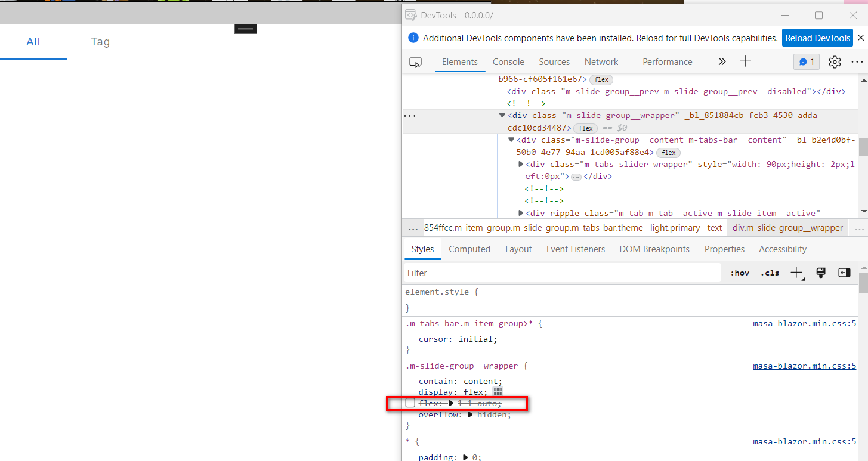Open the DevTools settings gear
Viewport: 868px width, 461px height.
click(x=835, y=61)
